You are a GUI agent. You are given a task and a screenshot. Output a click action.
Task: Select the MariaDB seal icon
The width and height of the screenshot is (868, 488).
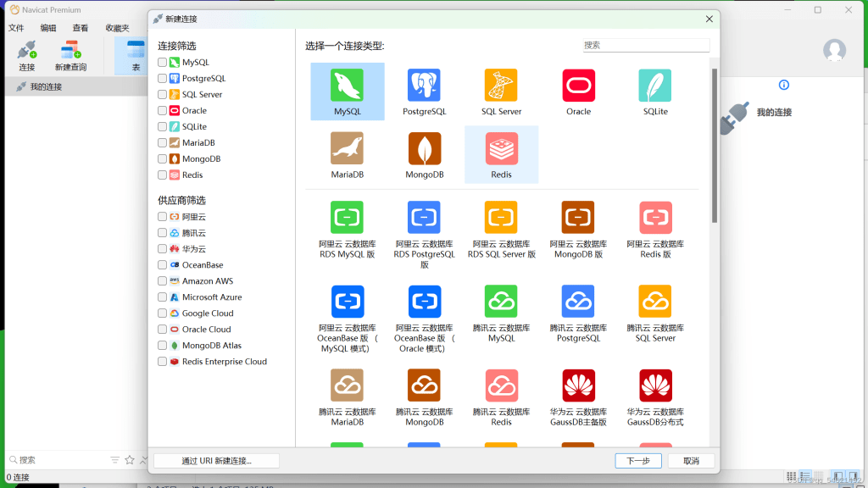click(x=347, y=149)
